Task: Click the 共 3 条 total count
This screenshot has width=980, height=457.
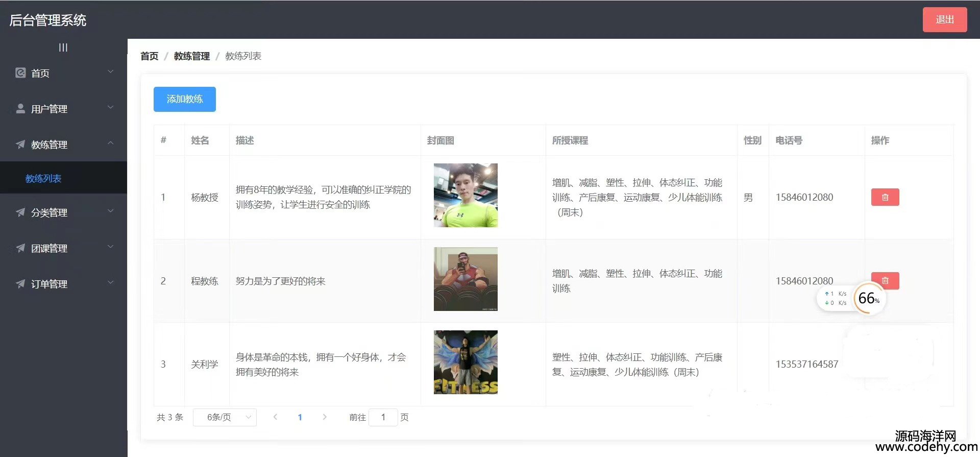Action: 170,417
